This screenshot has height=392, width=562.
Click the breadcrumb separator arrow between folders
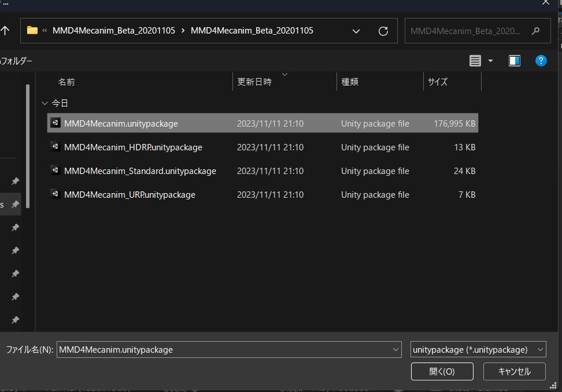[183, 31]
